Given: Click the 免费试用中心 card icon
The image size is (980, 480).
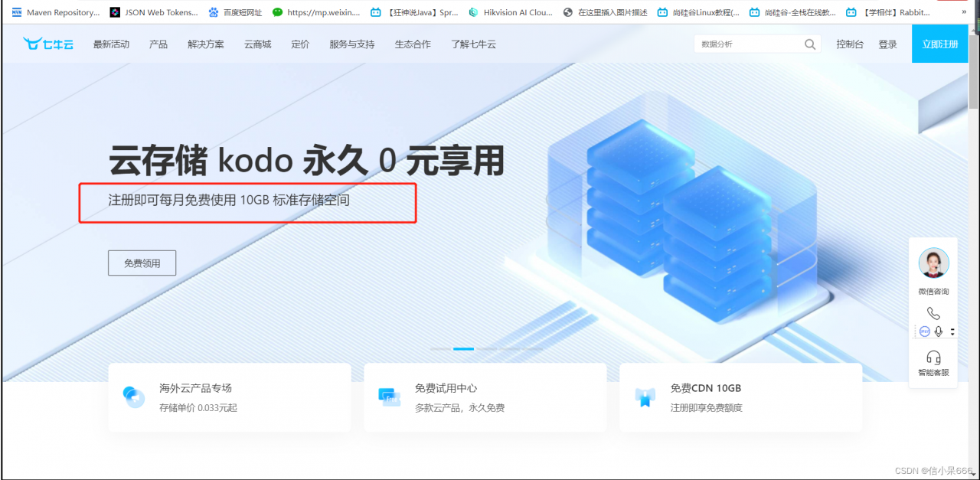Looking at the screenshot, I should pos(389,397).
